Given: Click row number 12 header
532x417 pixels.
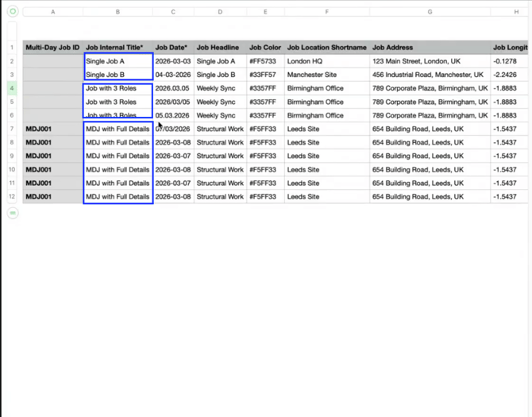Looking at the screenshot, I should pos(12,196).
